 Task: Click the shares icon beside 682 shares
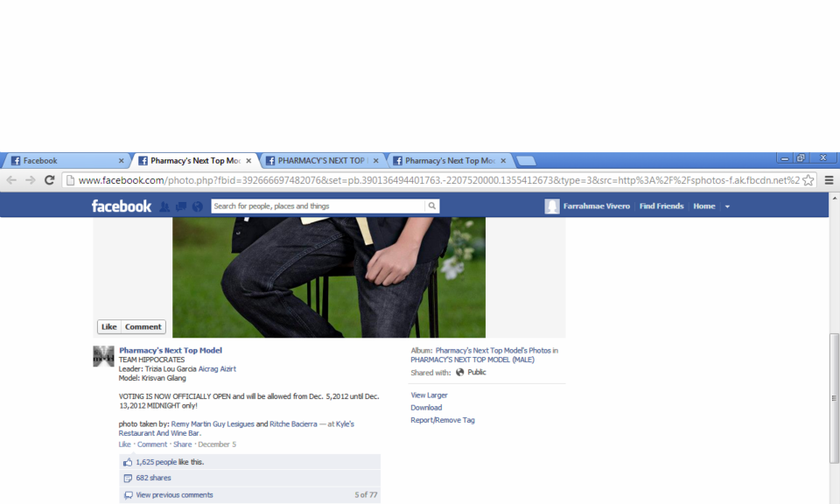pyautogui.click(x=128, y=479)
